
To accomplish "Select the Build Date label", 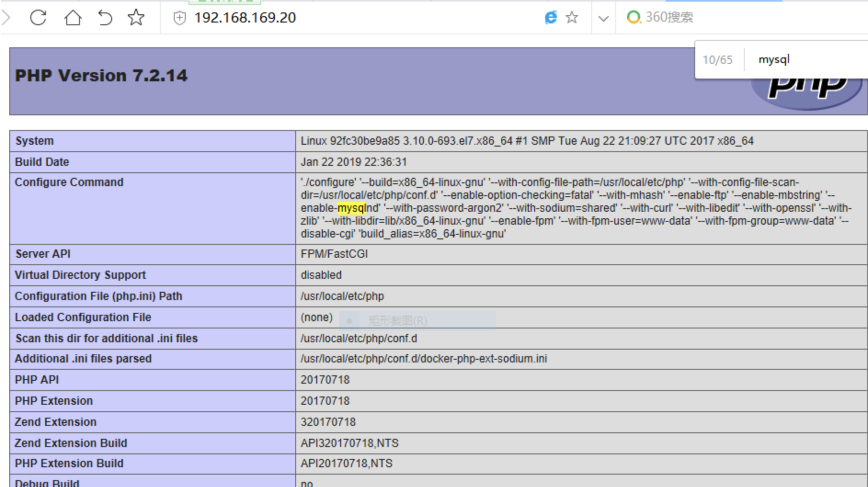I will click(42, 162).
